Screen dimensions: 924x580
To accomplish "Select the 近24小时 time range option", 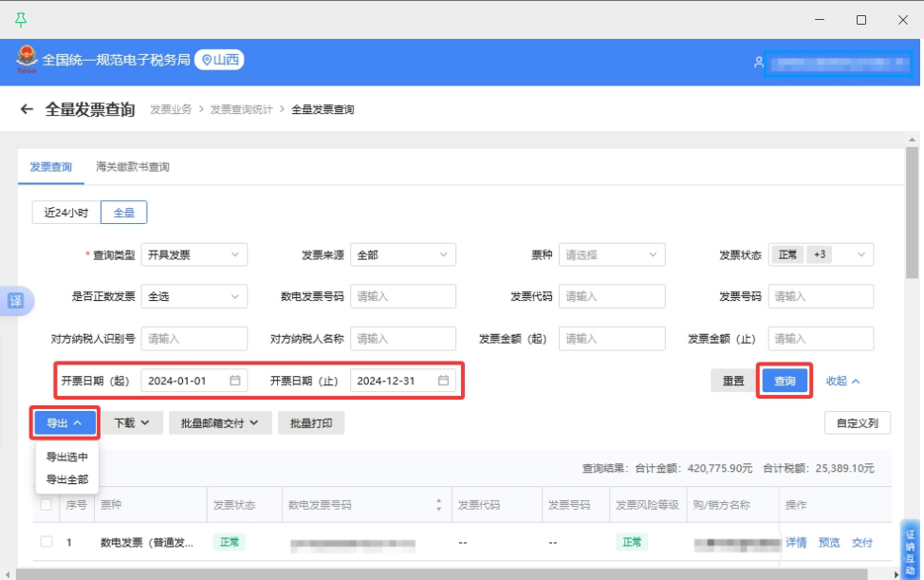I will (66, 213).
